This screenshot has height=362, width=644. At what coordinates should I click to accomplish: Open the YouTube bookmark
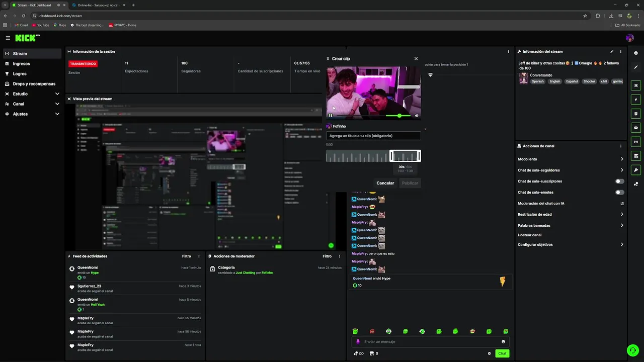[x=41, y=25]
